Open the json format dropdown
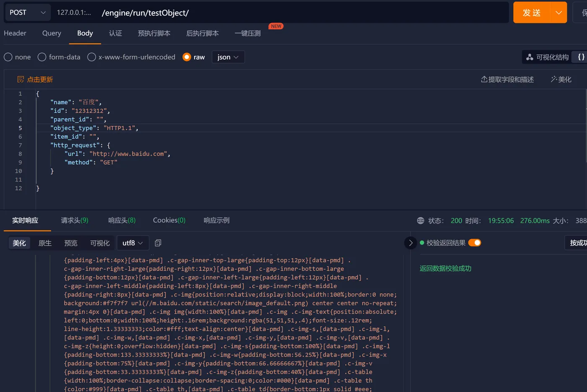This screenshot has height=392, width=587. [x=228, y=57]
